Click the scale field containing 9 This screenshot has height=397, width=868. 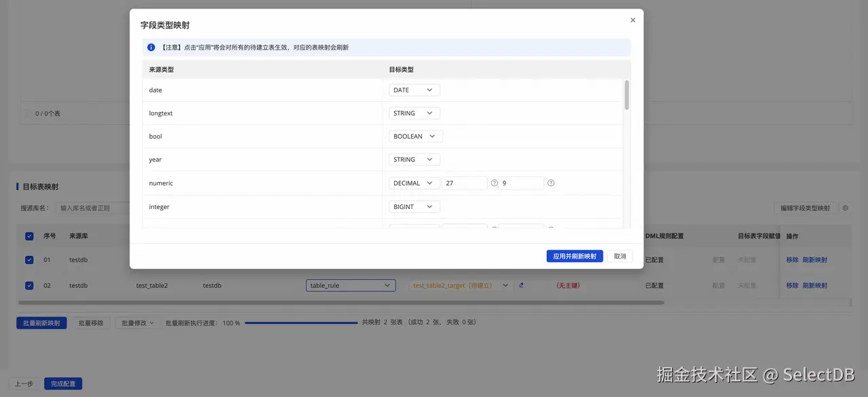521,183
